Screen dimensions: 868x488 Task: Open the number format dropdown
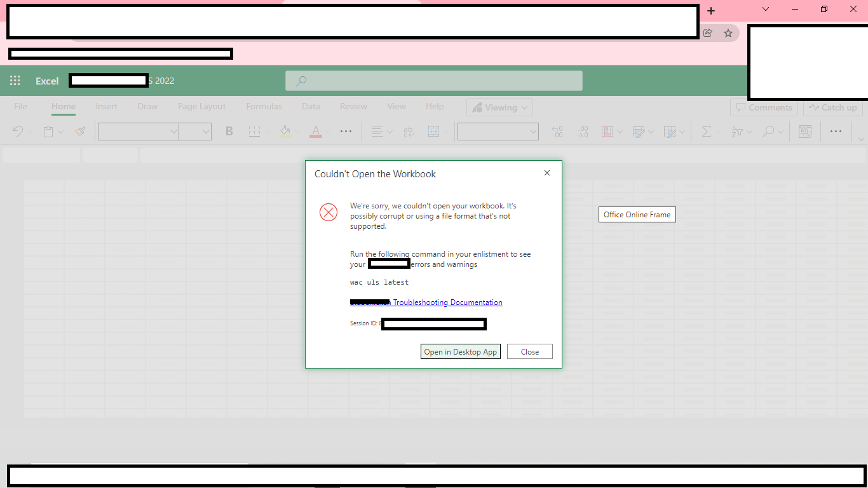(498, 132)
